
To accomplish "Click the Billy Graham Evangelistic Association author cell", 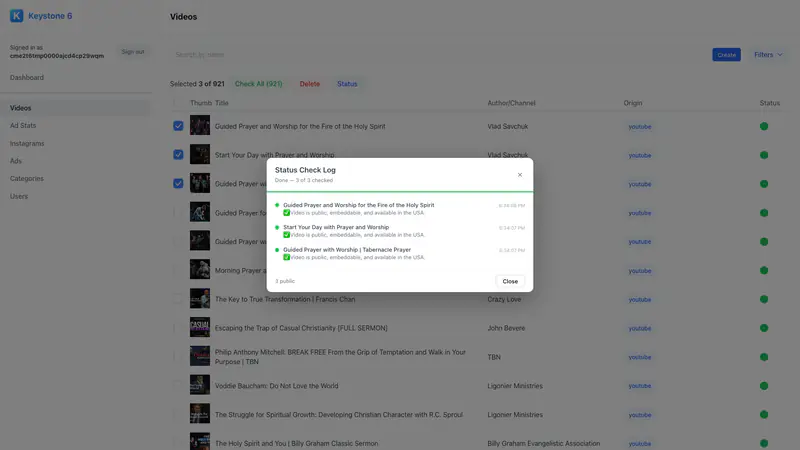I will coord(543,443).
